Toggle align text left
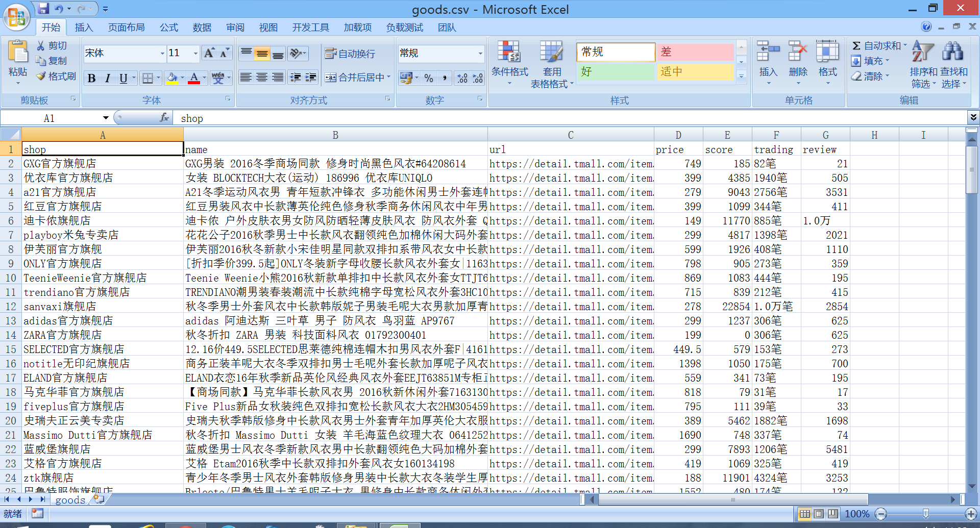The image size is (980, 528). [x=246, y=78]
